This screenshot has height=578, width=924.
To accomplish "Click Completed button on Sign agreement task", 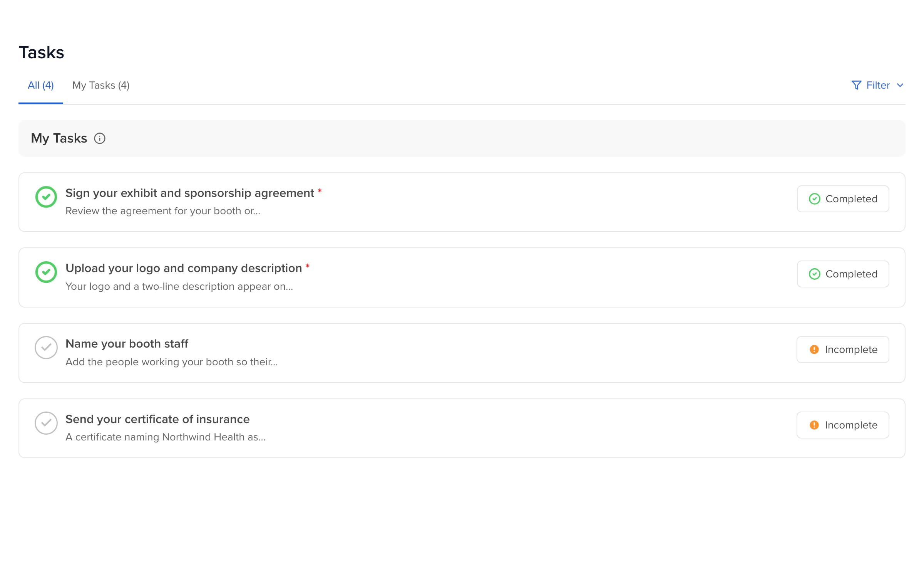I will coord(843,199).
